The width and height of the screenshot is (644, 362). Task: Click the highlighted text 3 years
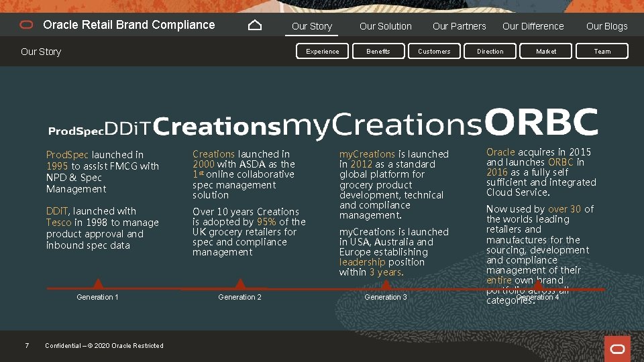click(386, 272)
